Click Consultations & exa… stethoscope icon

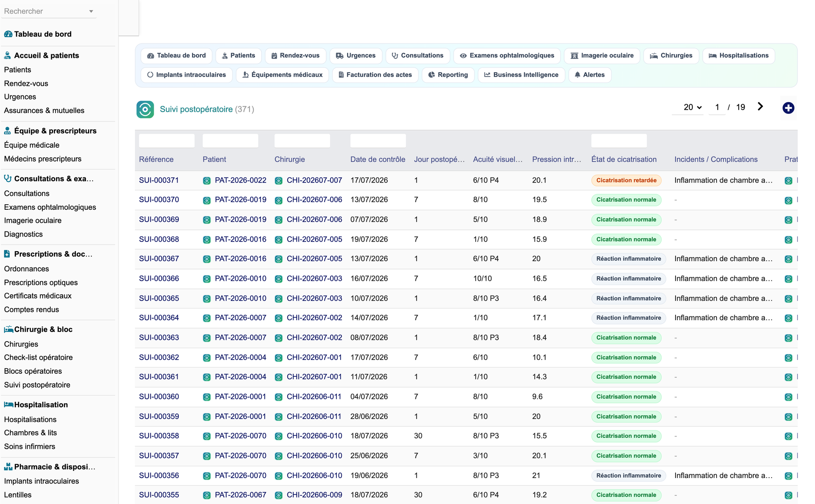point(8,178)
